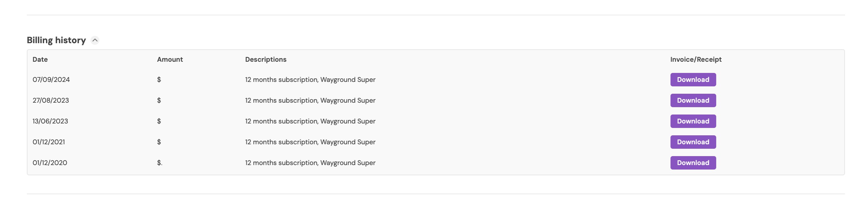Click the Descriptions column header

point(265,59)
